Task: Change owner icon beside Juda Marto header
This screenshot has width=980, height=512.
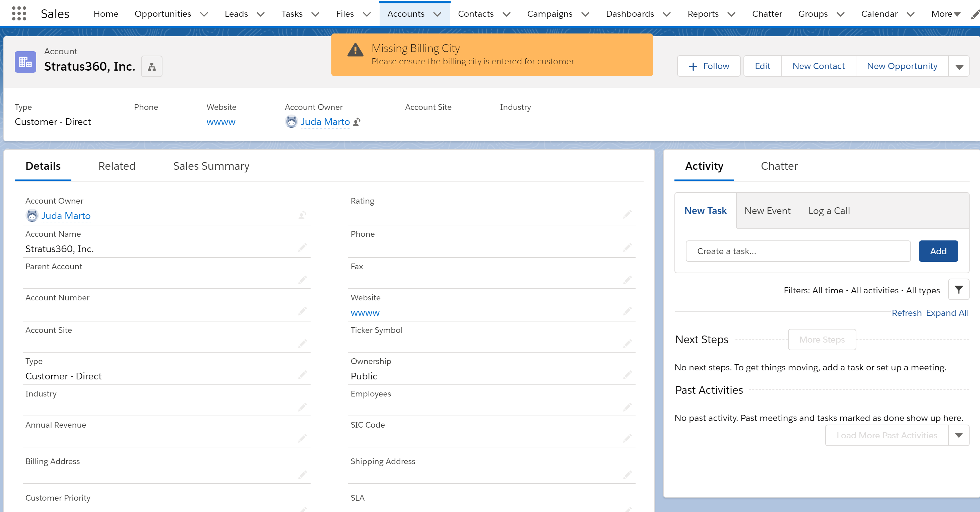Action: (357, 122)
